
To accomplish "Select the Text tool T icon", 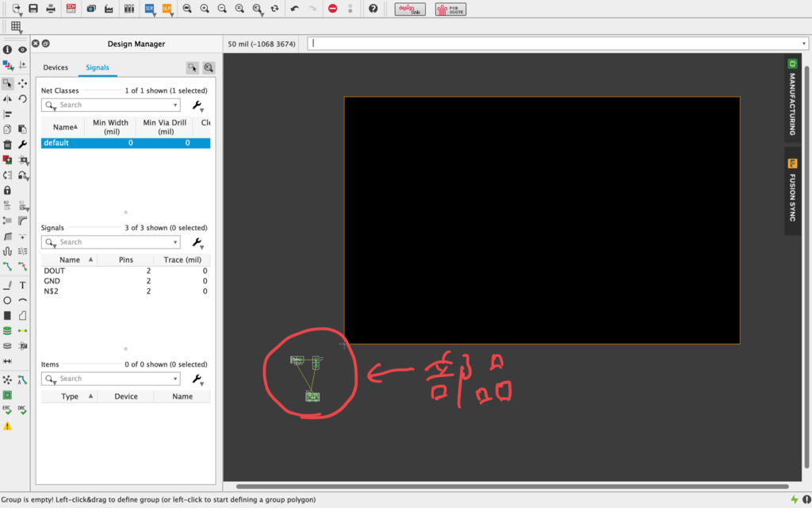I will pyautogui.click(x=22, y=285).
